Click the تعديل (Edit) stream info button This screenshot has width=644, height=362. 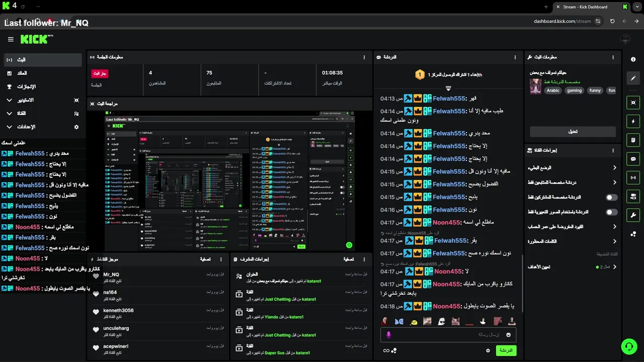tap(573, 131)
